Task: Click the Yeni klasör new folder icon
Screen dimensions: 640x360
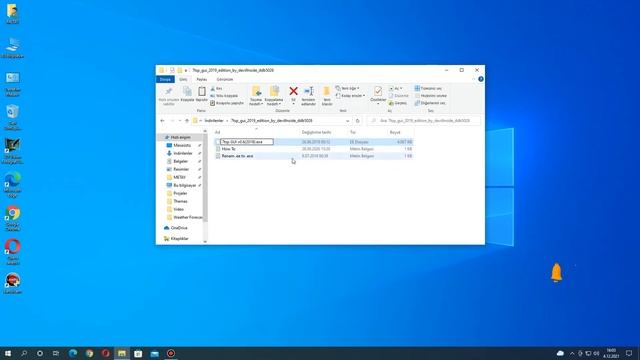Action: tap(327, 91)
